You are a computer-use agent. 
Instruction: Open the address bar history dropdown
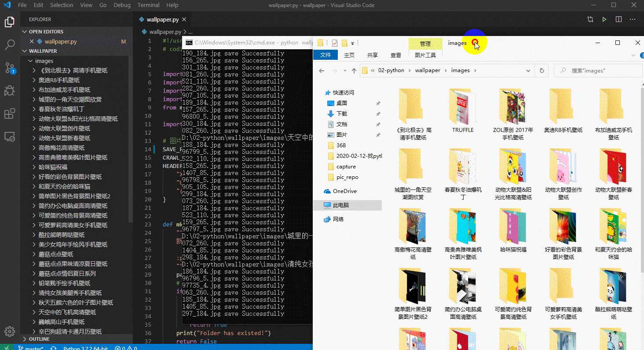pyautogui.click(x=529, y=70)
